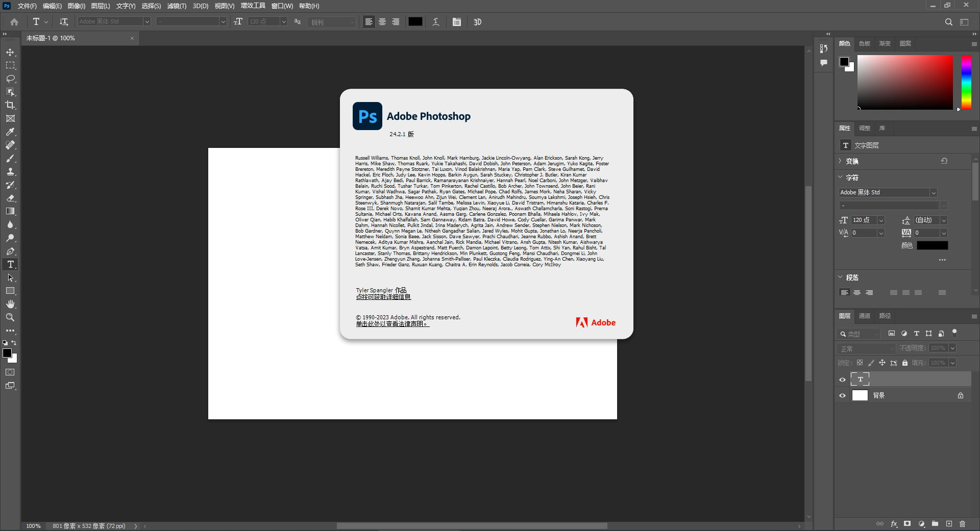The height and width of the screenshot is (531, 980).
Task: Select the Horizontal Type tool
Action: [10, 264]
